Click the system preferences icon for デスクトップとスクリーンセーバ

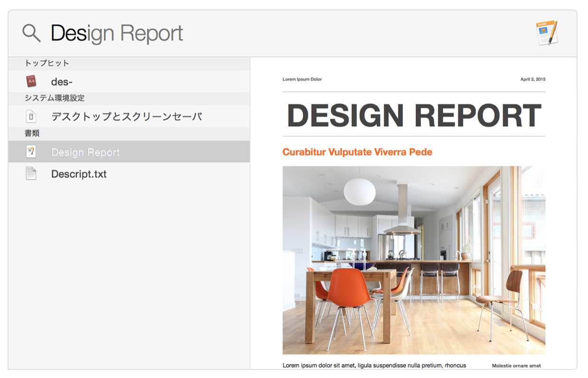(x=31, y=116)
